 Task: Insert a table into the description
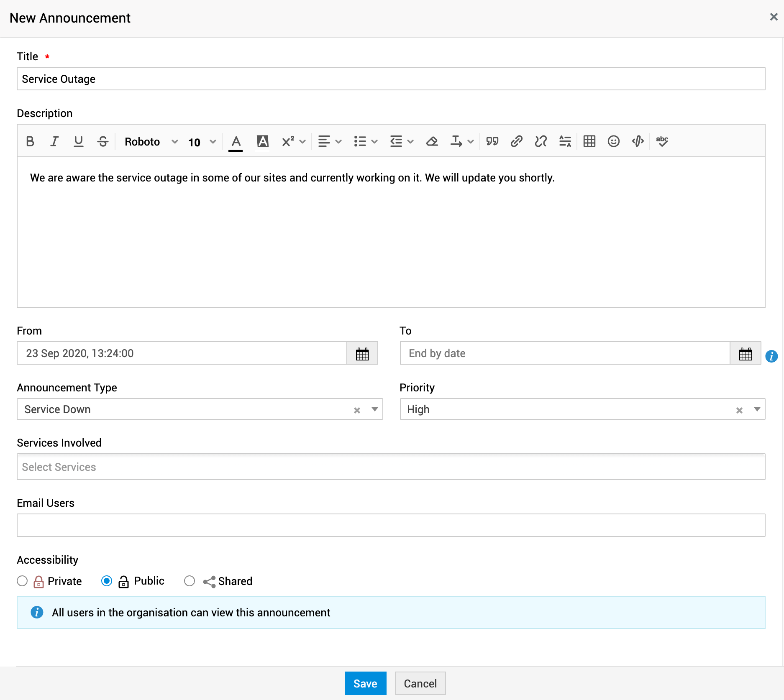point(589,141)
